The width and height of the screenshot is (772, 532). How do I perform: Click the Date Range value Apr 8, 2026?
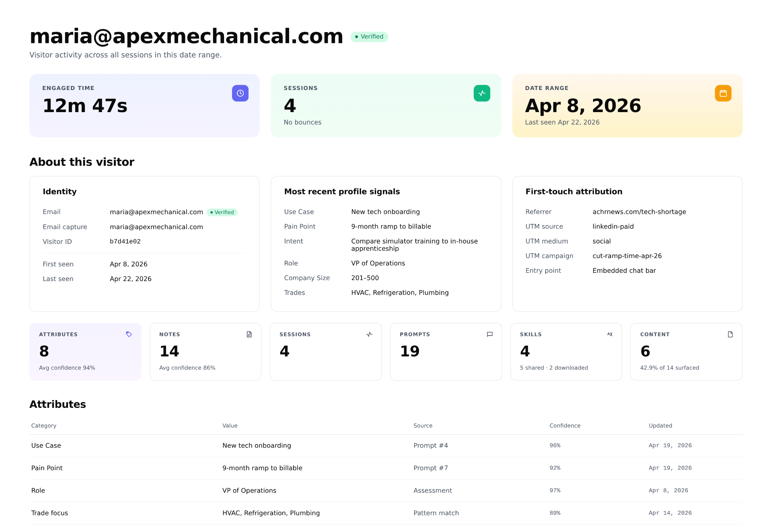pyautogui.click(x=583, y=106)
